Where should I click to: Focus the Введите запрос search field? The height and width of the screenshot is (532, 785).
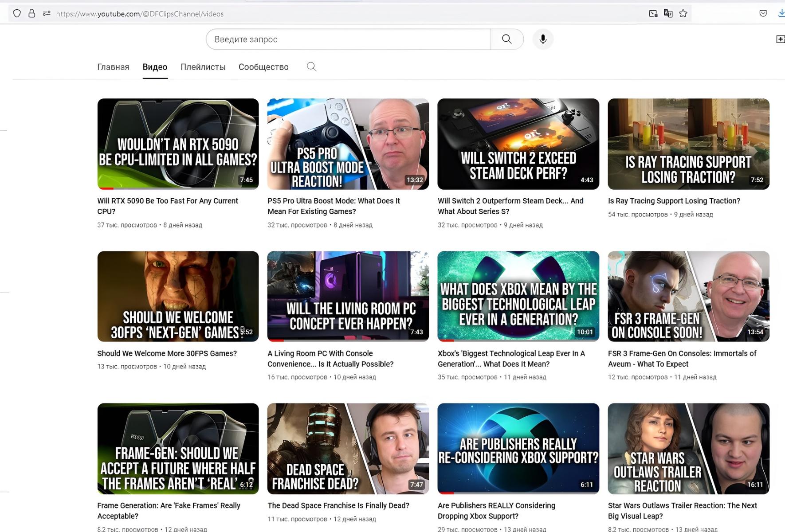pos(348,39)
